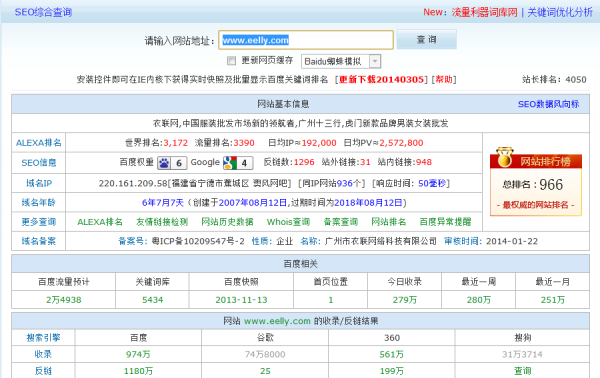Open the Baidu蜘蛛模拟 dropdown
600x378 pixels.
(341, 61)
